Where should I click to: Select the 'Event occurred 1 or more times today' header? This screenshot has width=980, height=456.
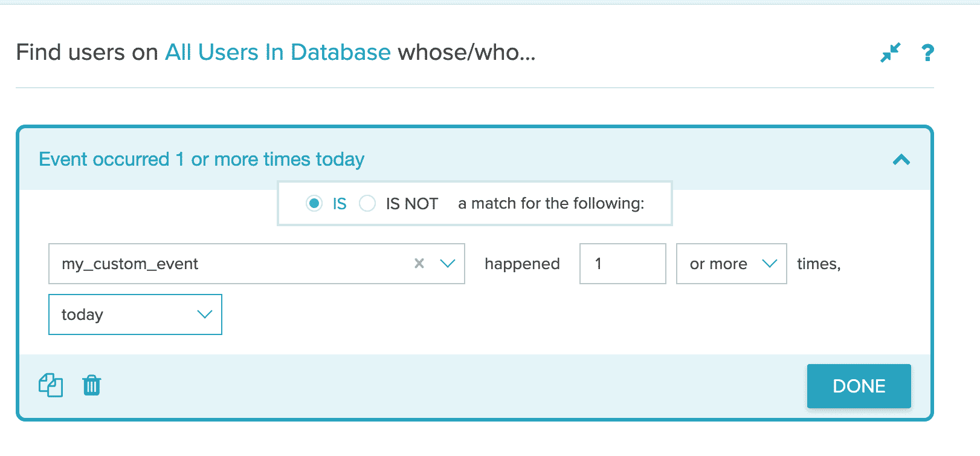coord(201,159)
